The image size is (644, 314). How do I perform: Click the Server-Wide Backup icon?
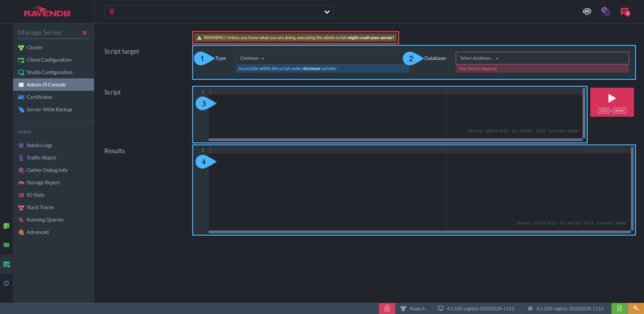pyautogui.click(x=21, y=110)
